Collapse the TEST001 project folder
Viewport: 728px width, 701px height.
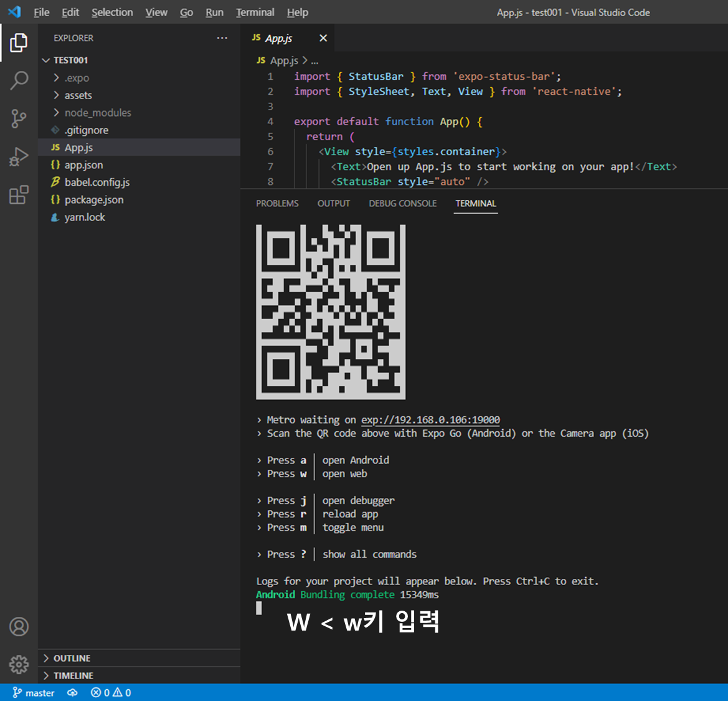click(46, 60)
